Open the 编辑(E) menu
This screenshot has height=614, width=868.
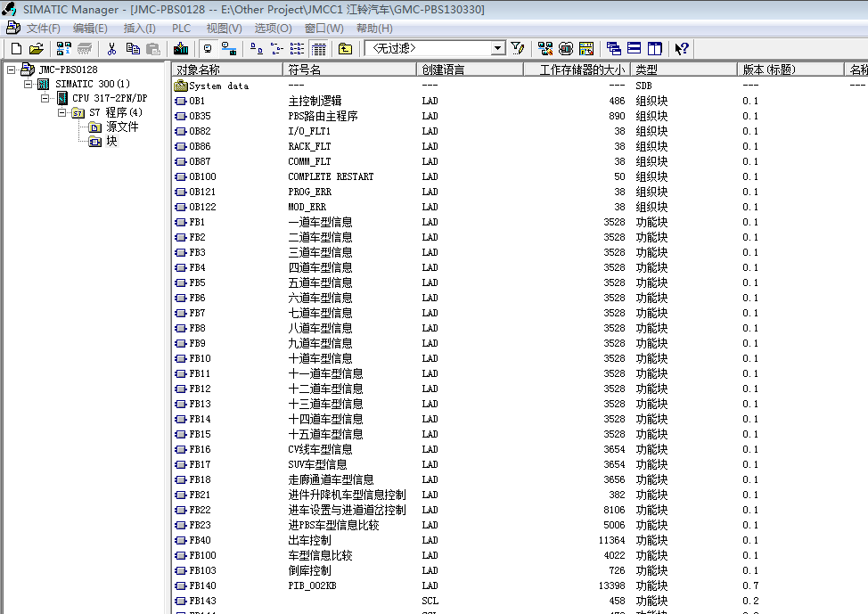coord(90,29)
